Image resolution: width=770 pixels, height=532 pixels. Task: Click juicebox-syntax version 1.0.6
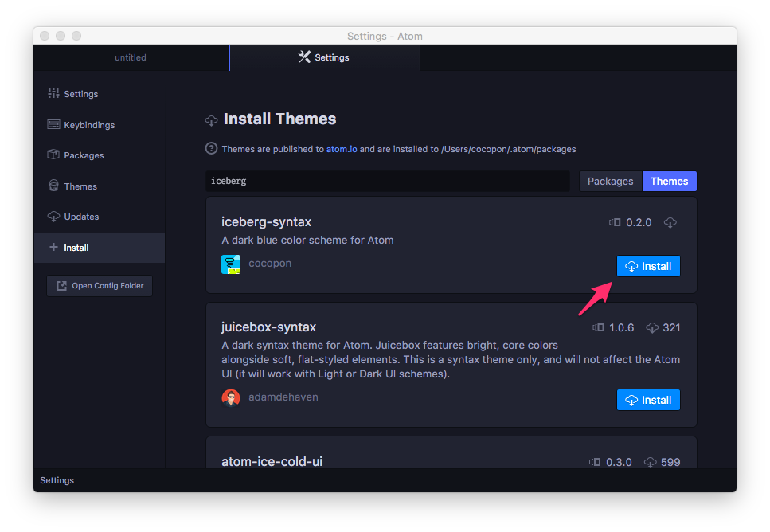(621, 327)
